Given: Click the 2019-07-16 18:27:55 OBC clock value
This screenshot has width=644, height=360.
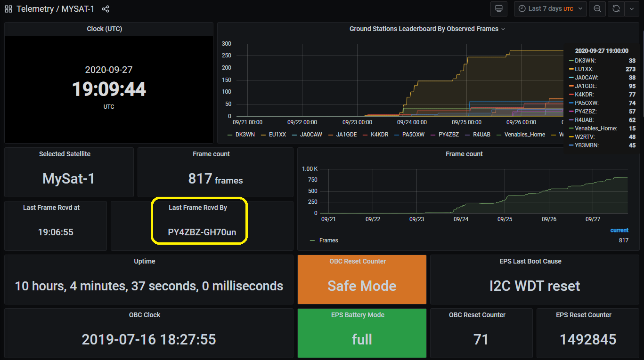Looking at the screenshot, I should click(149, 339).
